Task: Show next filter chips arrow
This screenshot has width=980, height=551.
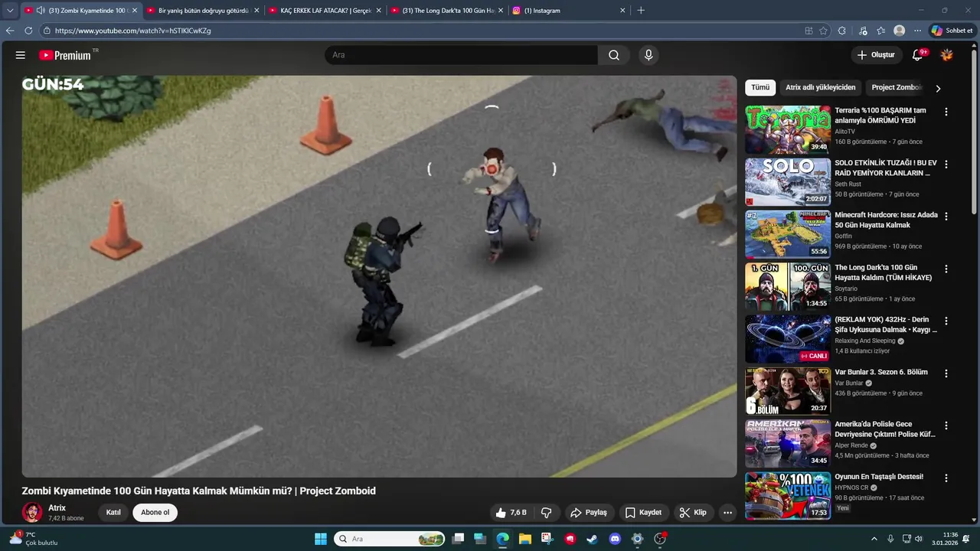Action: 938,88
